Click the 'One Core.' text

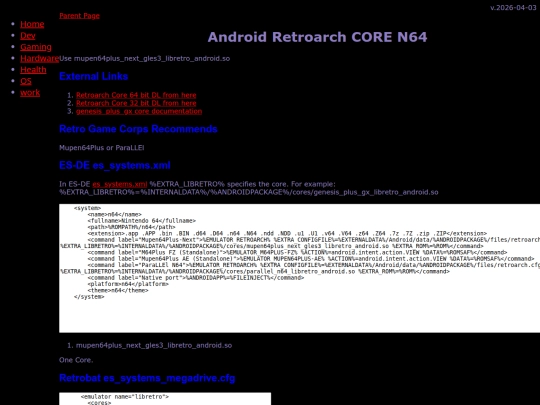pyautogui.click(x=76, y=360)
